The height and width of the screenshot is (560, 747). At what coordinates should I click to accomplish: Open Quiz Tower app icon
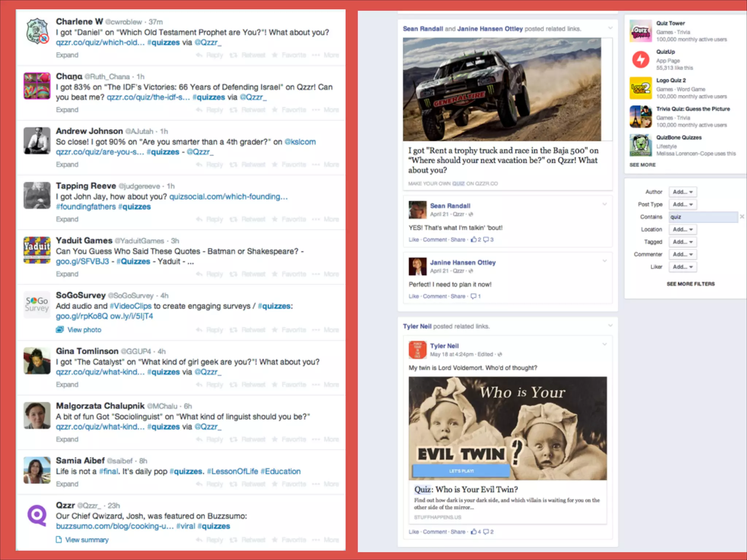(640, 31)
